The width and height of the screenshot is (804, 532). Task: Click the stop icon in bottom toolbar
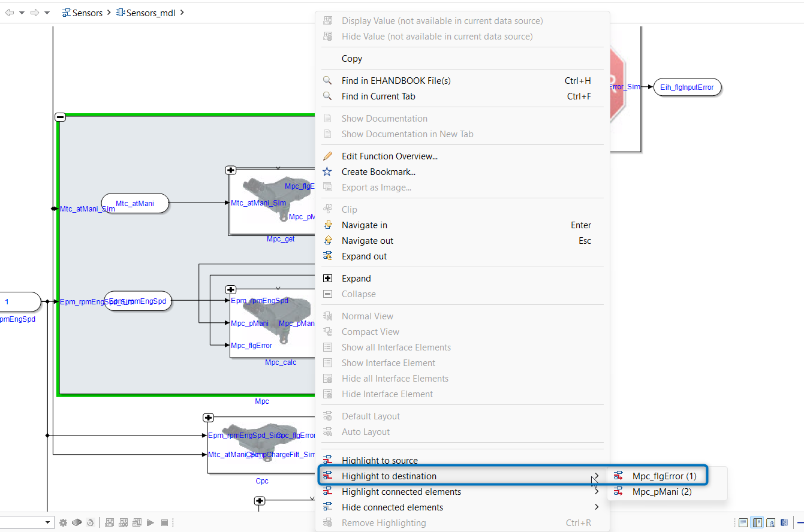(164, 522)
